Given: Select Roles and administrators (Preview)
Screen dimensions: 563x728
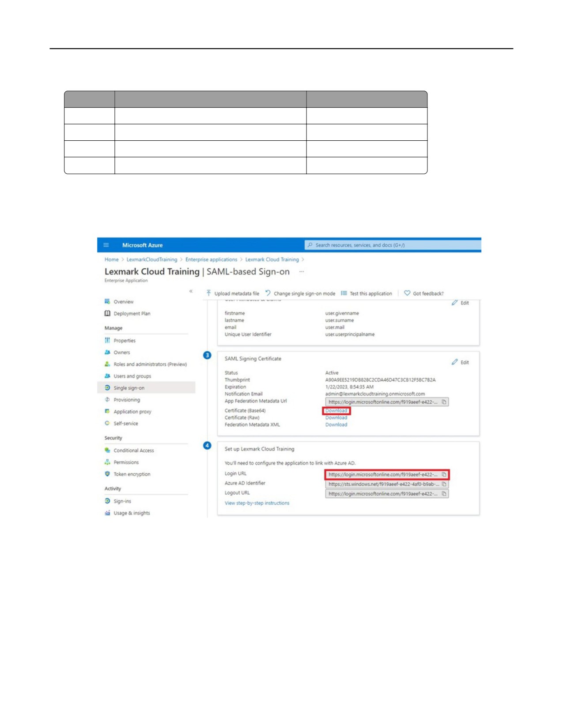Looking at the screenshot, I should click(x=150, y=364).
